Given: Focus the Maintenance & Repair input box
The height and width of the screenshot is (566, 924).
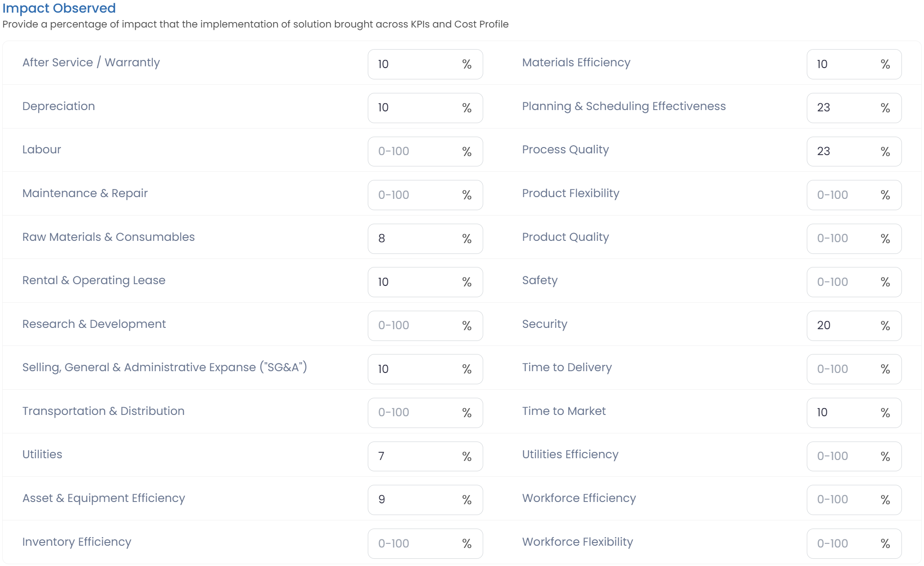Looking at the screenshot, I should tap(415, 195).
